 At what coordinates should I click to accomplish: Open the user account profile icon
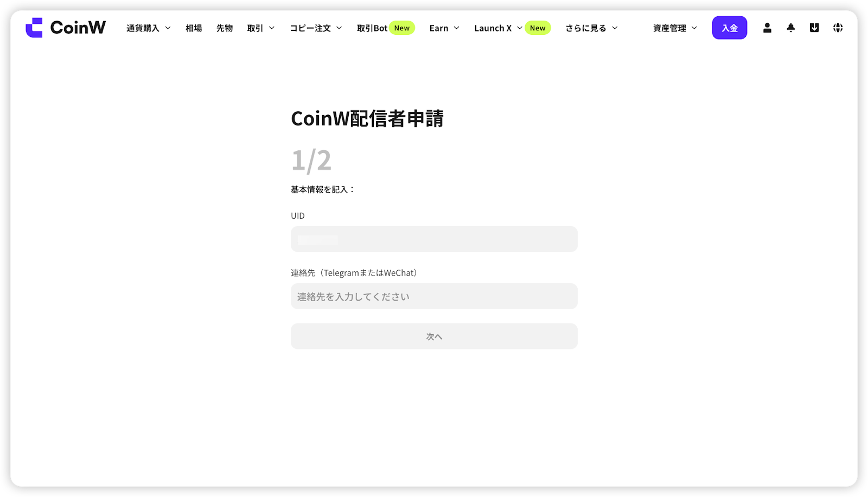(x=767, y=28)
